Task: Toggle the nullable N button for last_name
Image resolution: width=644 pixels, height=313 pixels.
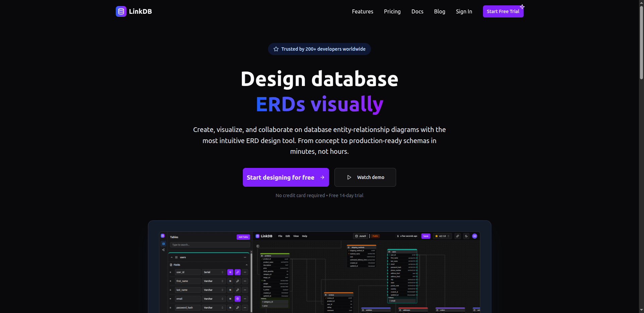Action: (230, 290)
